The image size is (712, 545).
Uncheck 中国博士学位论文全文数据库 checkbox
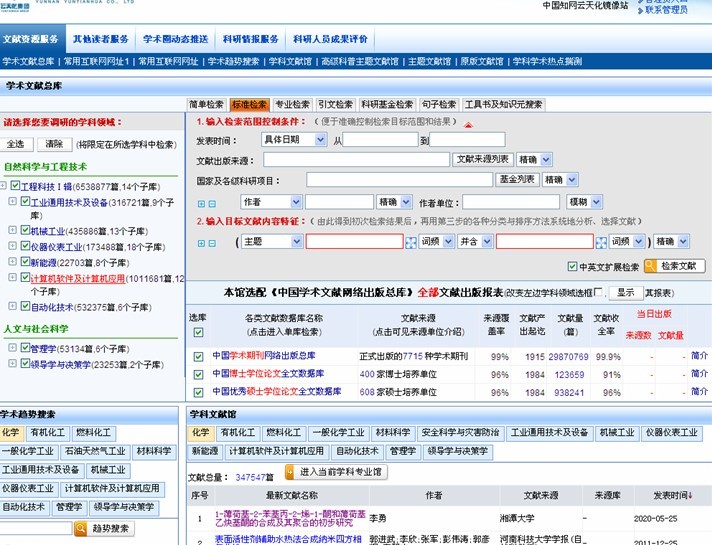click(199, 374)
